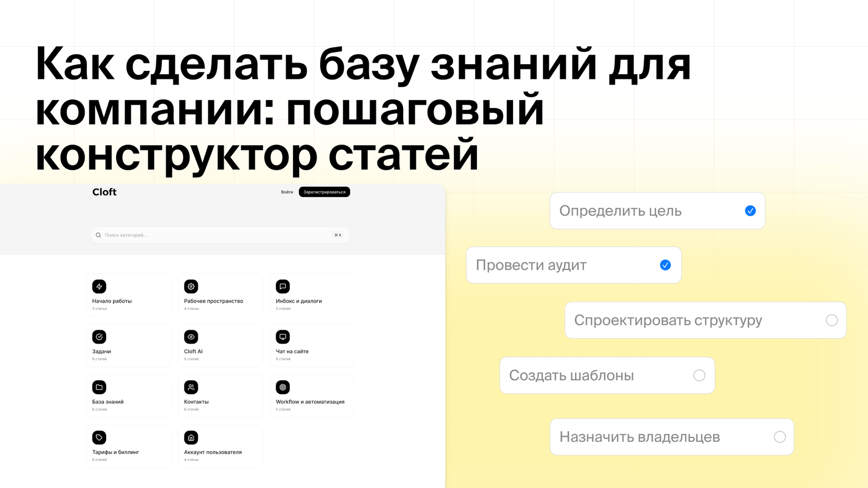Viewport: 868px width, 488px height.
Task: Open the Инбокс и диалоги category
Action: tap(312, 295)
